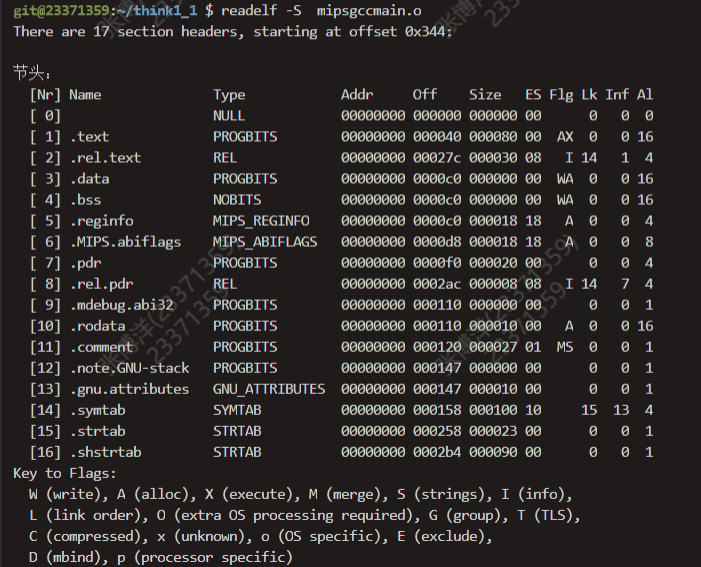Click the "Key to Flags:" line
Screen dimensions: 701x567
(x=65, y=473)
